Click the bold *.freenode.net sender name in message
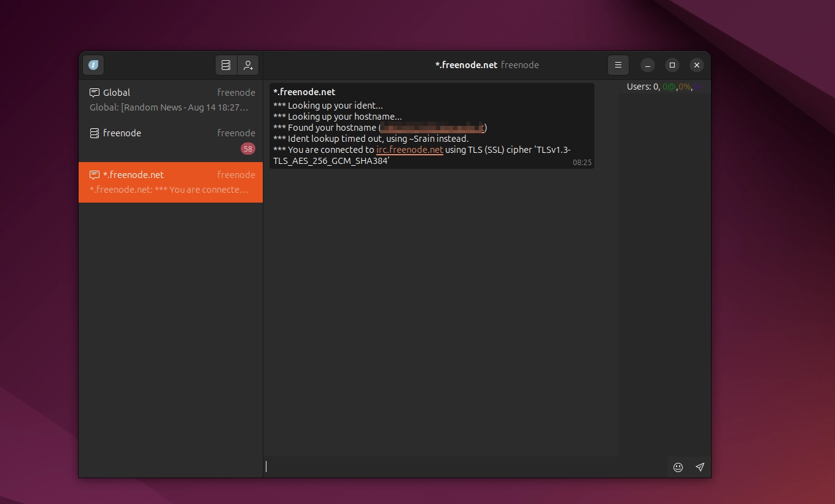Viewport: 835px width, 504px height. coord(305,92)
